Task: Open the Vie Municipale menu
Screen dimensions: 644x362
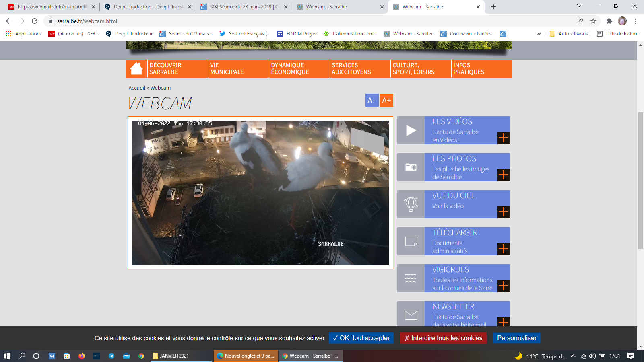Action: (x=227, y=68)
